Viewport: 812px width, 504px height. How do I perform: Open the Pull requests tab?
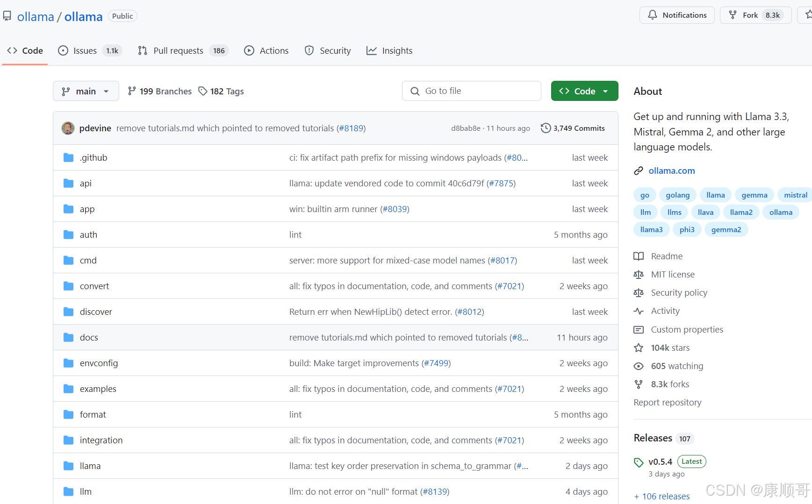click(183, 50)
